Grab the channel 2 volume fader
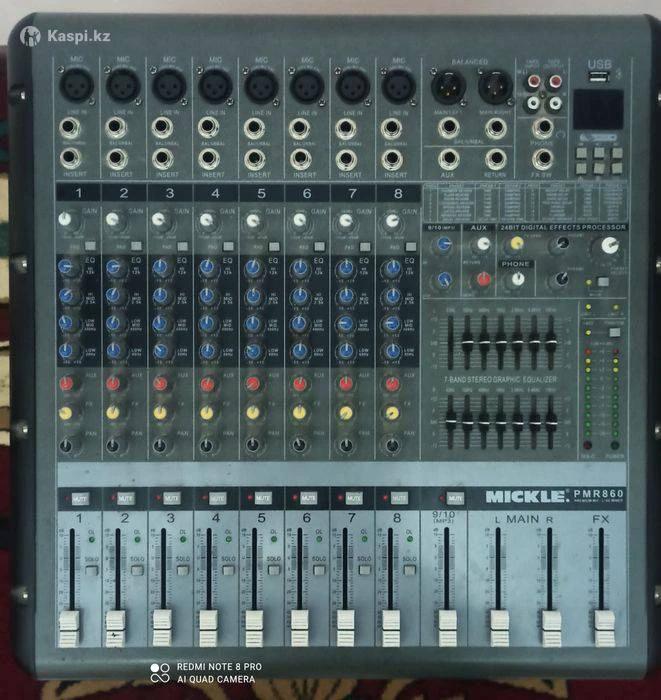661x700 pixels. click(116, 629)
